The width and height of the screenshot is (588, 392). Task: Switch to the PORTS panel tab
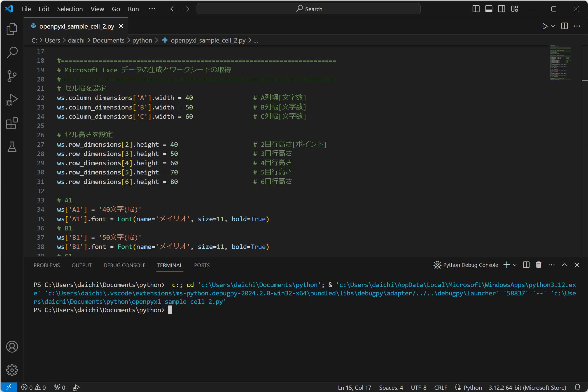(x=202, y=265)
